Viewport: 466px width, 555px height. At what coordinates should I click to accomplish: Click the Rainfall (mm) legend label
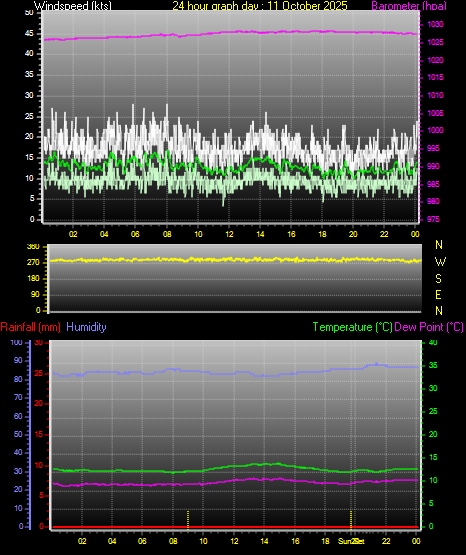click(30, 327)
